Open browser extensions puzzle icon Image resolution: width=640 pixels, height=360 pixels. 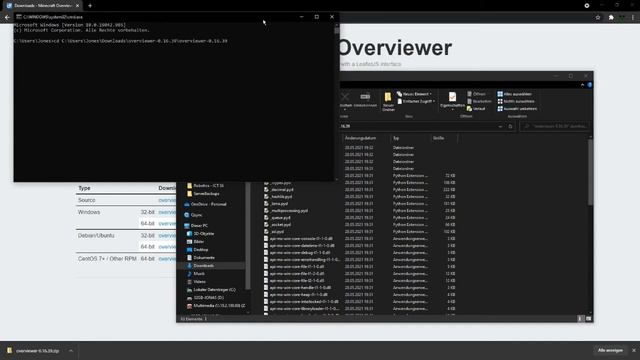[x=611, y=17]
